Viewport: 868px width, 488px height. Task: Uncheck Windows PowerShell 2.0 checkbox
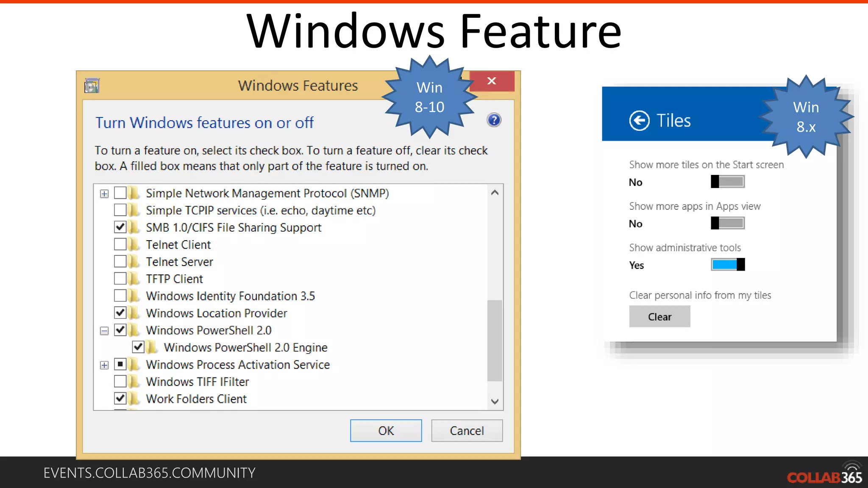point(120,330)
